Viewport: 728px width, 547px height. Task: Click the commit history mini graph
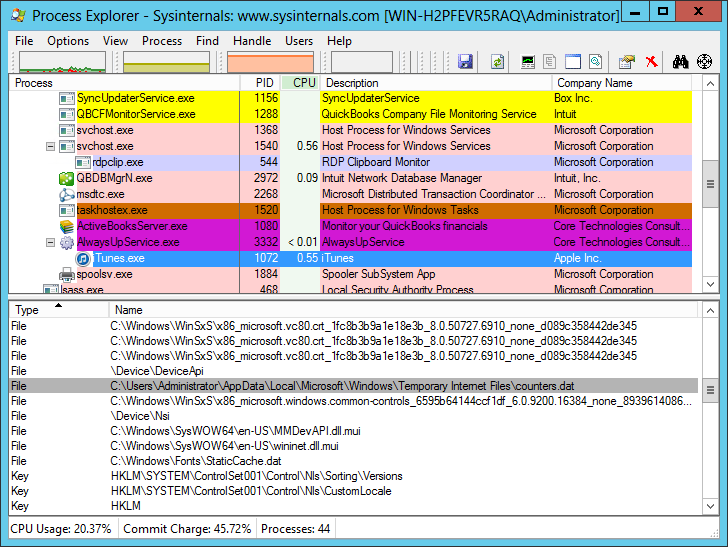[x=166, y=62]
